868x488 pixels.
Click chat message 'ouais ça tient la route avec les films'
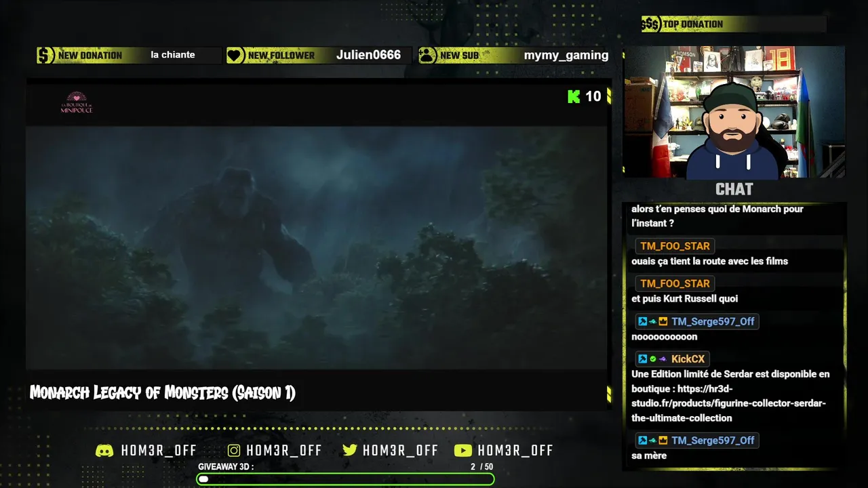point(709,262)
